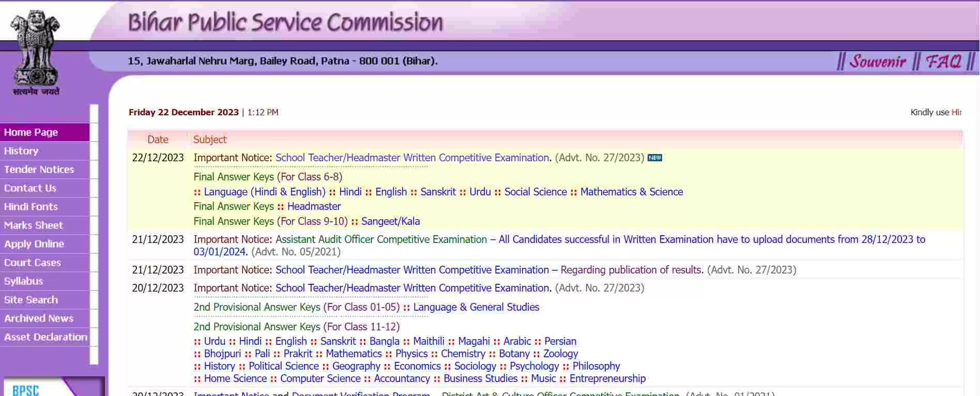Open Headmaster final answer key
Viewport: 980px width, 396px height.
tap(314, 206)
